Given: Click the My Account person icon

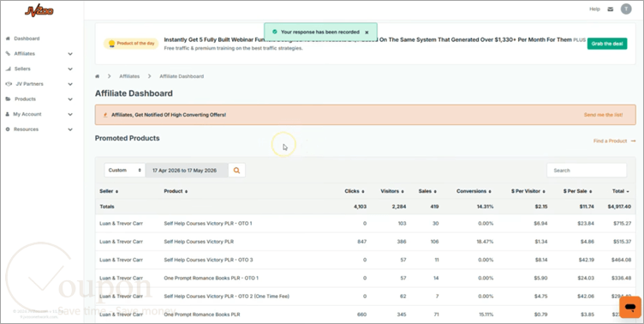Looking at the screenshot, I should coord(8,114).
